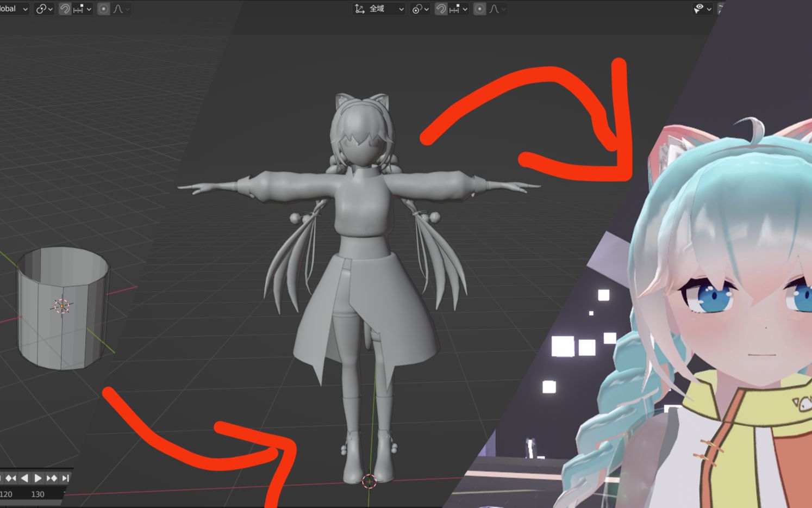Open the falloff type dropdown arrow
Image resolution: width=812 pixels, height=508 pixels.
[x=128, y=9]
